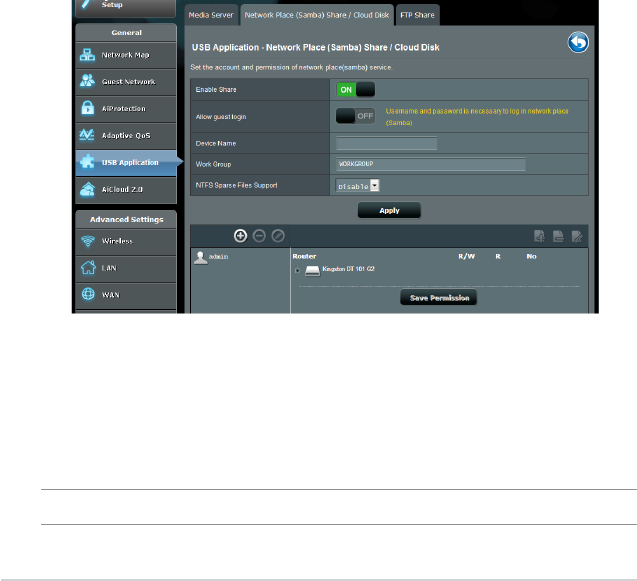Open AiProtection in the sidebar
637x581 pixels.
coord(126,108)
